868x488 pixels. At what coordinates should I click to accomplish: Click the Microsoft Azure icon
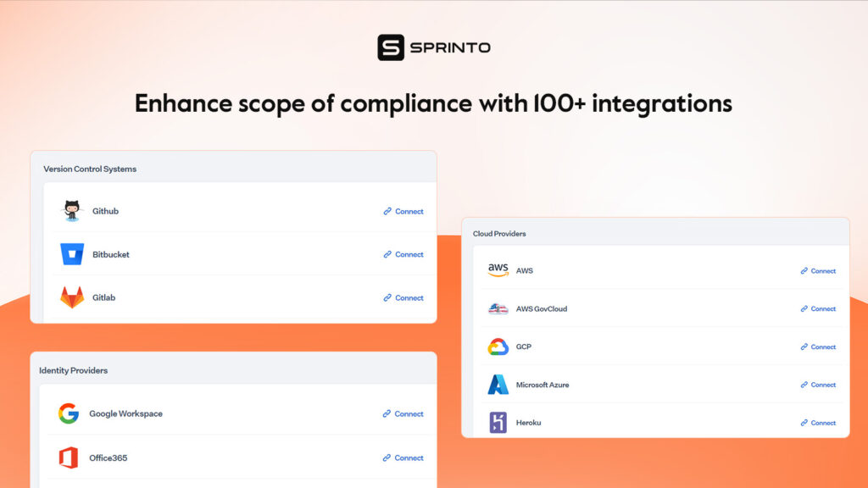[498, 385]
